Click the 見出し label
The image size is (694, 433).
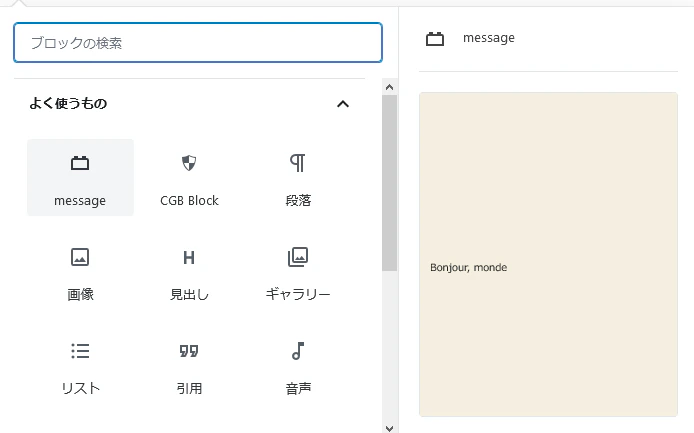click(x=189, y=294)
